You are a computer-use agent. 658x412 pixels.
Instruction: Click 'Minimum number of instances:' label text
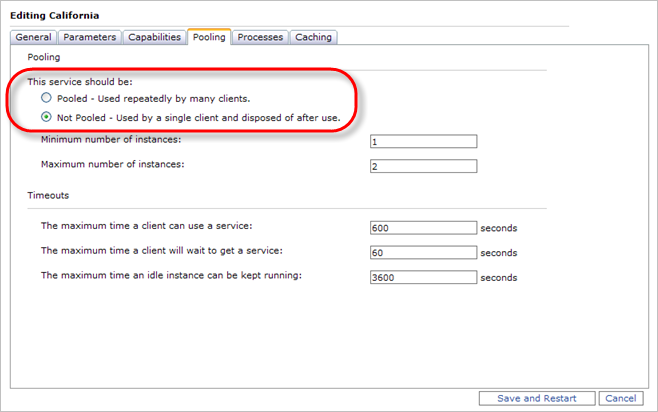tap(111, 140)
